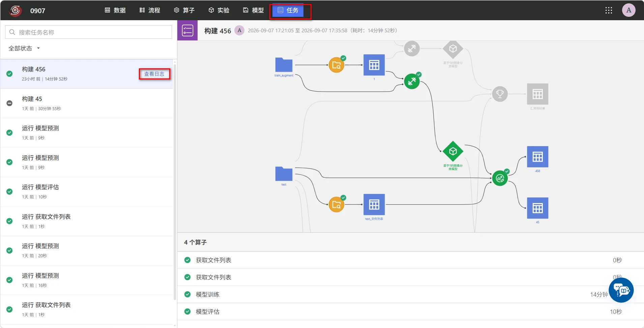The height and width of the screenshot is (328, 644).
Task: Select the green model evaluation node
Action: pos(500,178)
